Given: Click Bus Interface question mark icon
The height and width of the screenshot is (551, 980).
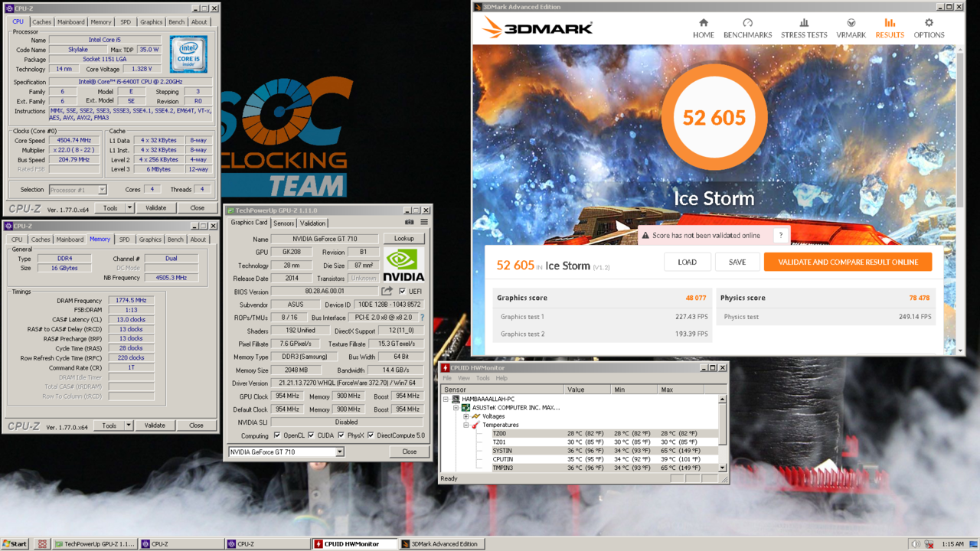Looking at the screenshot, I should coord(422,318).
